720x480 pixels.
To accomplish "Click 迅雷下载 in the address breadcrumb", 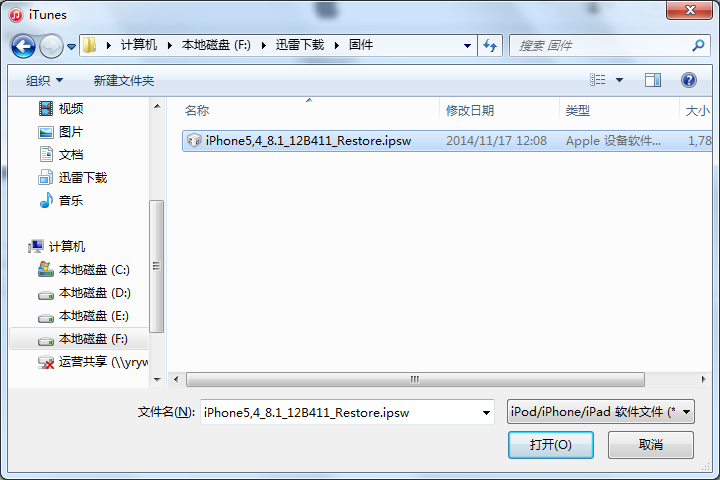I will (x=300, y=45).
